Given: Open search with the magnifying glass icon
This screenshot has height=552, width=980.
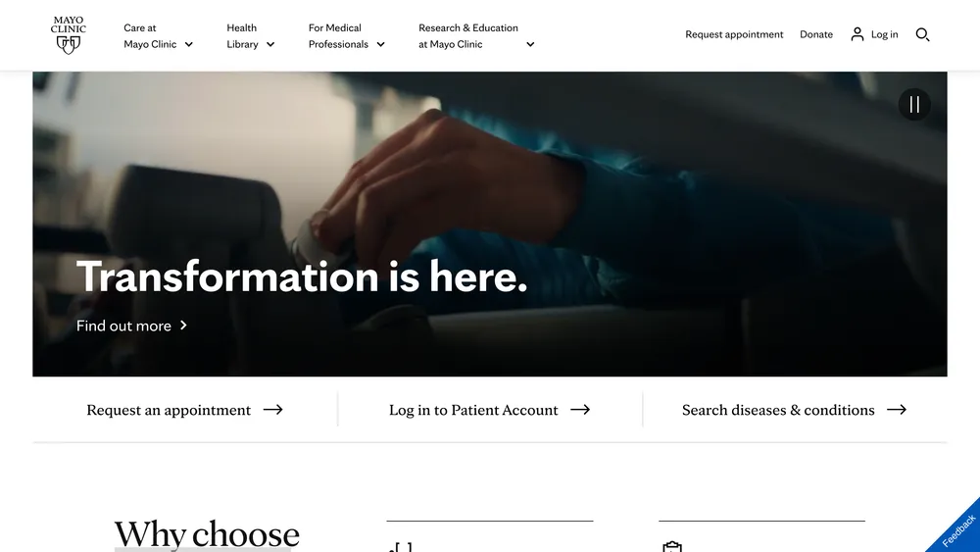Looking at the screenshot, I should click(922, 35).
